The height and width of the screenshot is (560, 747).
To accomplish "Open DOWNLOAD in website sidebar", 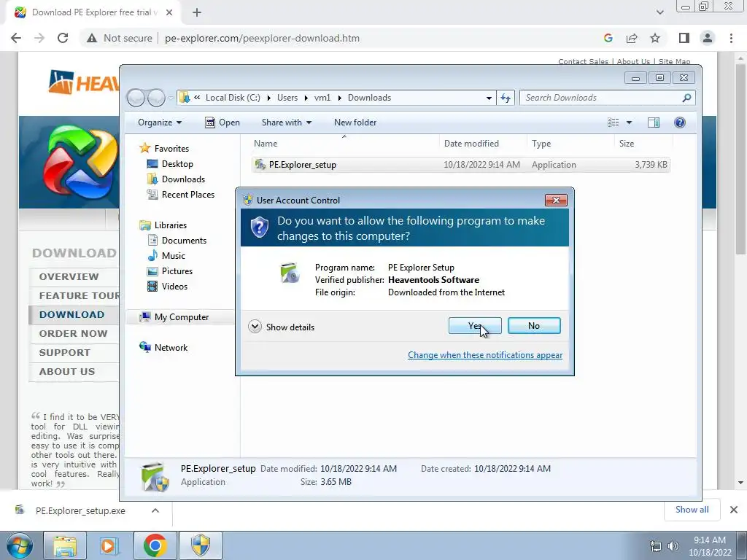I will click(x=71, y=315).
